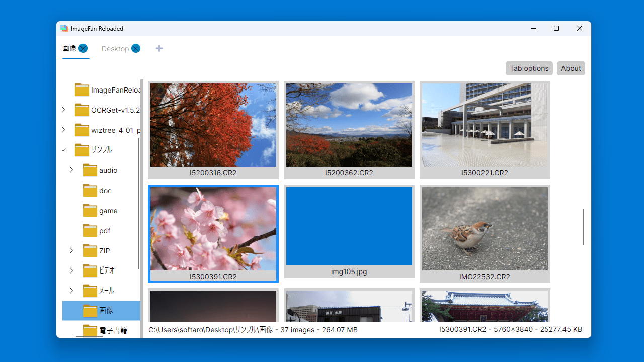Viewport: 644px width, 362px height.
Task: Select the ImageFanReloa tree label
Action: coord(116,90)
